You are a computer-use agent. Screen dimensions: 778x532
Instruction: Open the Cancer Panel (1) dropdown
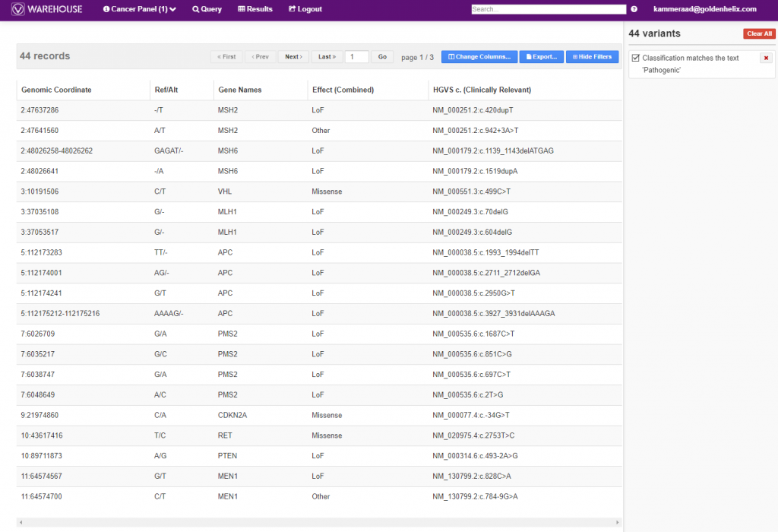tap(139, 10)
